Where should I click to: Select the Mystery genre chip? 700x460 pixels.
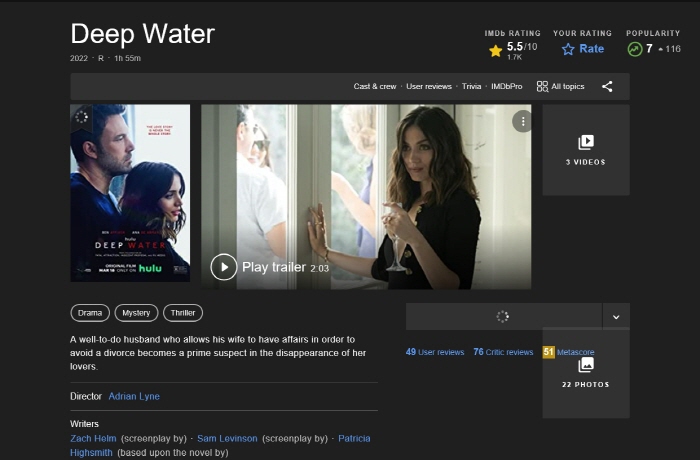pos(136,313)
